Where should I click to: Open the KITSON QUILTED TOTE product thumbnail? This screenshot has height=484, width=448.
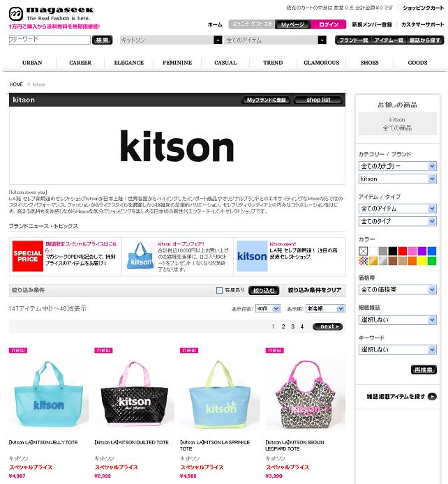(x=134, y=393)
